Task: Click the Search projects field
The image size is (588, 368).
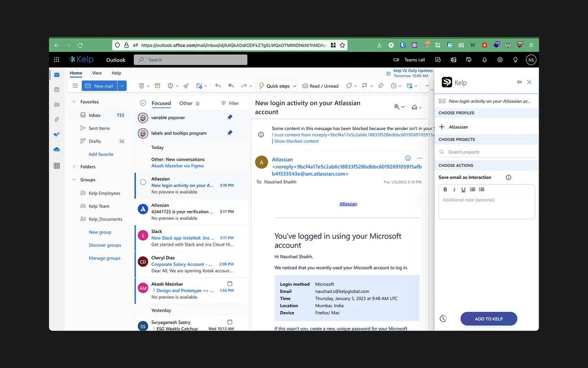Action: (486, 152)
